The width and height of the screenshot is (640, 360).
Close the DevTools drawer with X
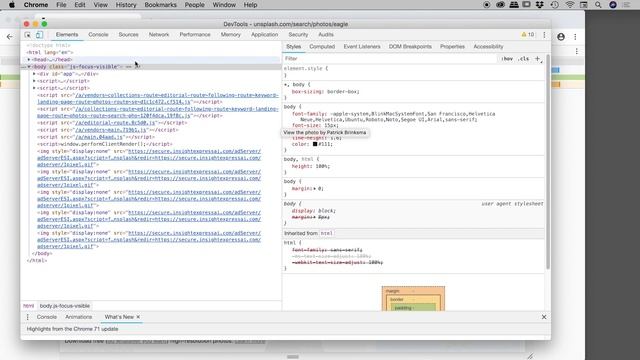[544, 317]
